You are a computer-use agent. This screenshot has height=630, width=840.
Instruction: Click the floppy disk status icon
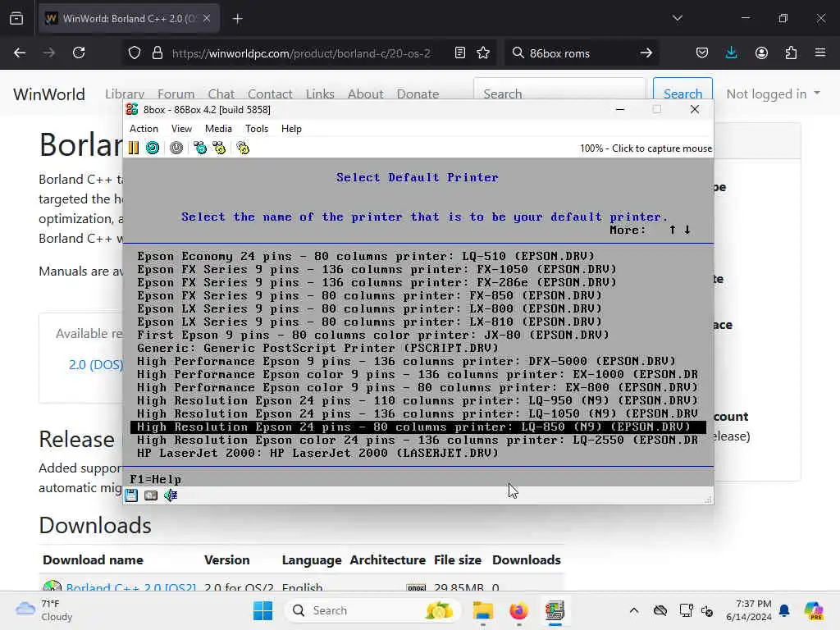pos(131,495)
